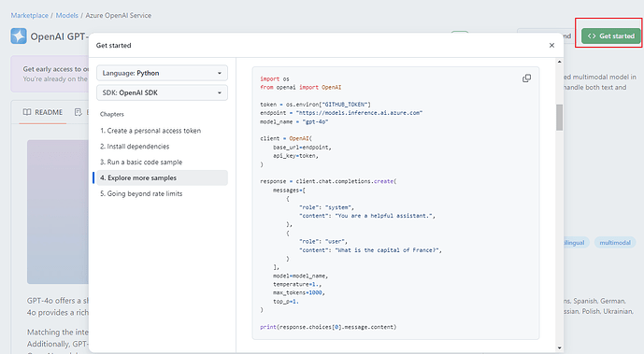Click the endpoint URL code line
This screenshot has width=644, height=354.
[341, 112]
